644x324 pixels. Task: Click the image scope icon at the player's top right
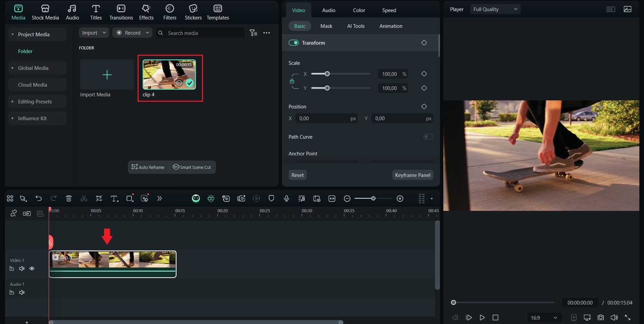tap(627, 9)
